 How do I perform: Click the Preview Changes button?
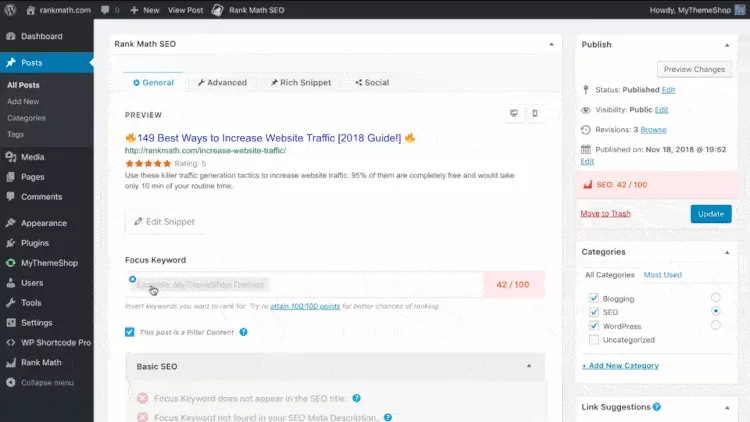tap(694, 69)
